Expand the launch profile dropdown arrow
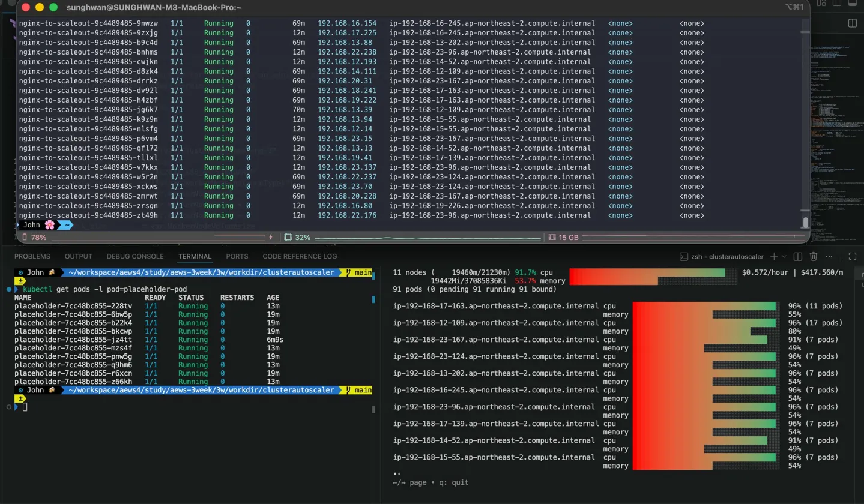This screenshot has height=504, width=864. point(784,256)
